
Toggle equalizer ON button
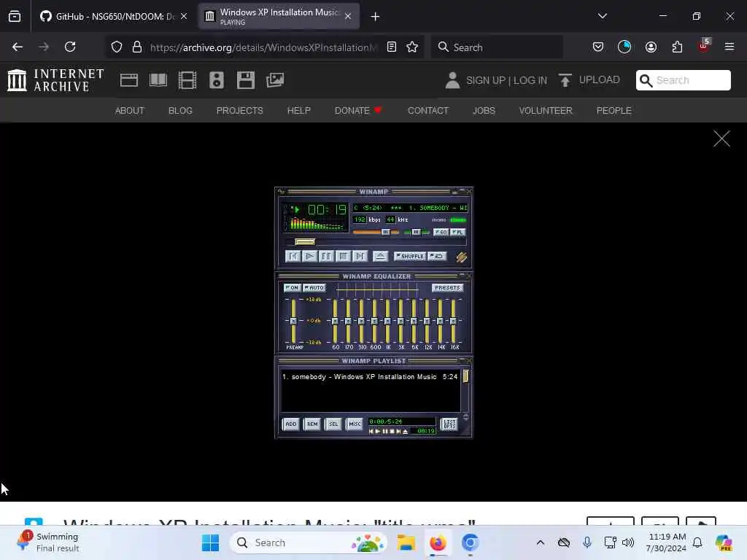[x=292, y=287]
